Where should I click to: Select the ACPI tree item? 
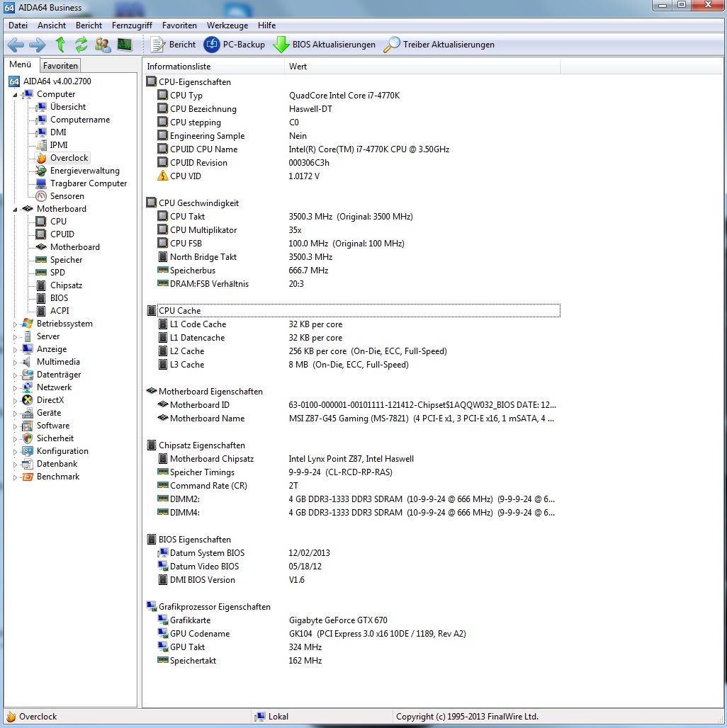pyautogui.click(x=60, y=311)
